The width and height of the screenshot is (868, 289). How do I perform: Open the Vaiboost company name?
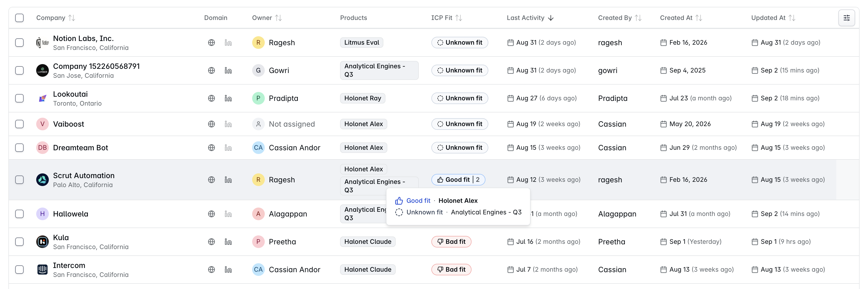68,124
